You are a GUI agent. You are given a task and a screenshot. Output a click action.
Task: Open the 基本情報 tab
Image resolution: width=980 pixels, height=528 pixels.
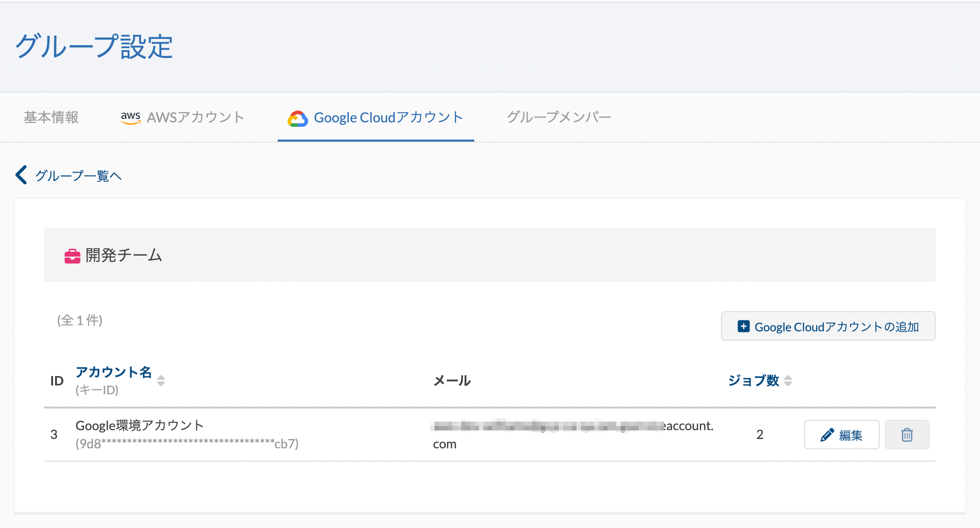point(51,117)
